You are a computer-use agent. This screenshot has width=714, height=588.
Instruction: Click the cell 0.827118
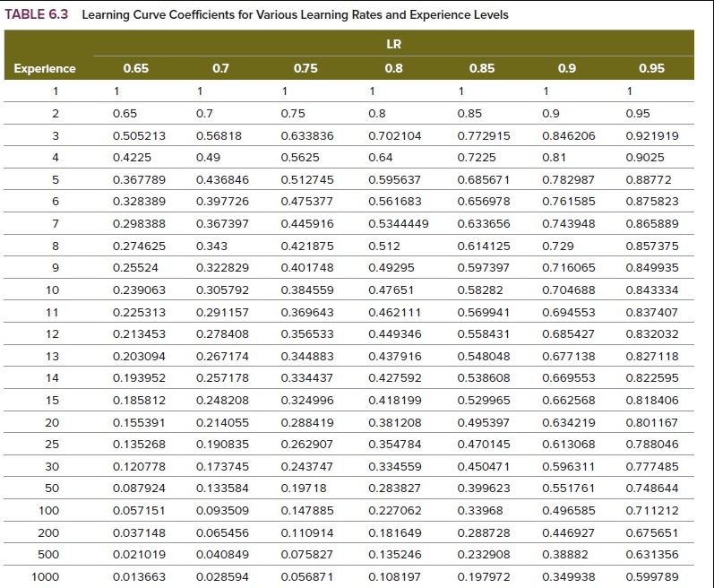[x=652, y=357]
